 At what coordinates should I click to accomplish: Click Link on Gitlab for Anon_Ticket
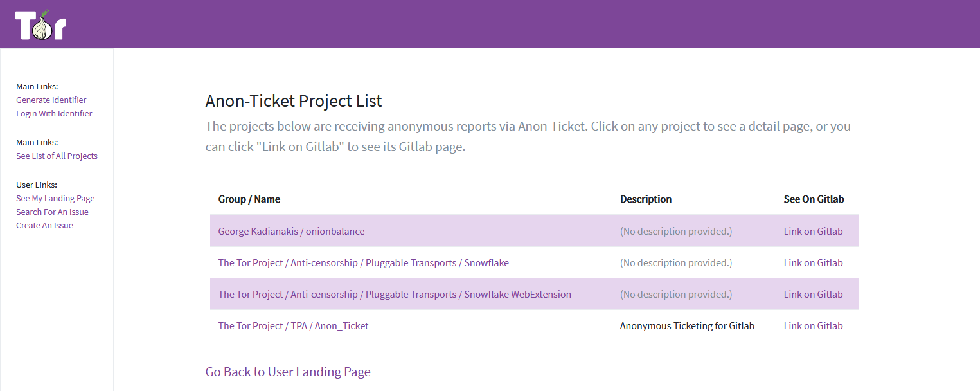pyautogui.click(x=813, y=325)
